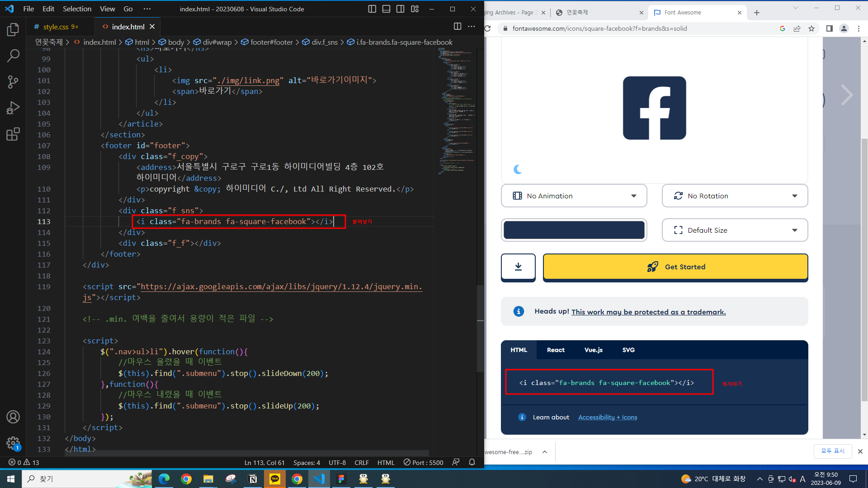
Task: Open the Accessibility + Icons link
Action: point(608,417)
